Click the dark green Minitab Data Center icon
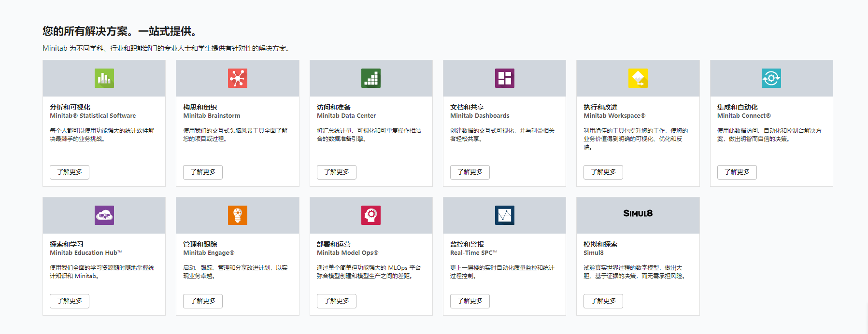Screen dimensions: 868x334 371,78
